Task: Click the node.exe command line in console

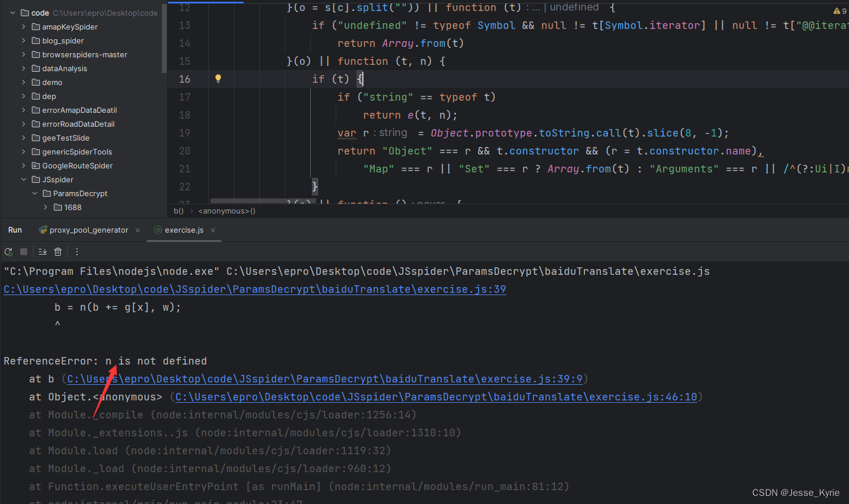Action: tap(356, 271)
